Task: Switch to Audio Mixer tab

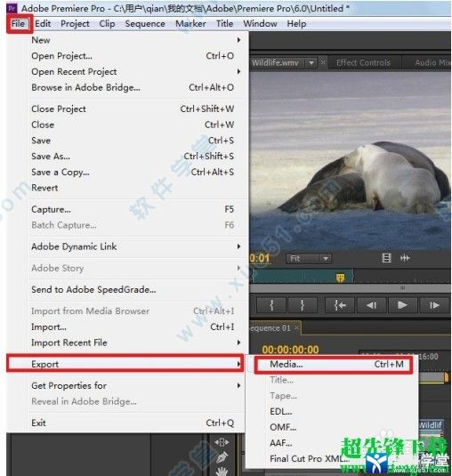Action: (432, 63)
